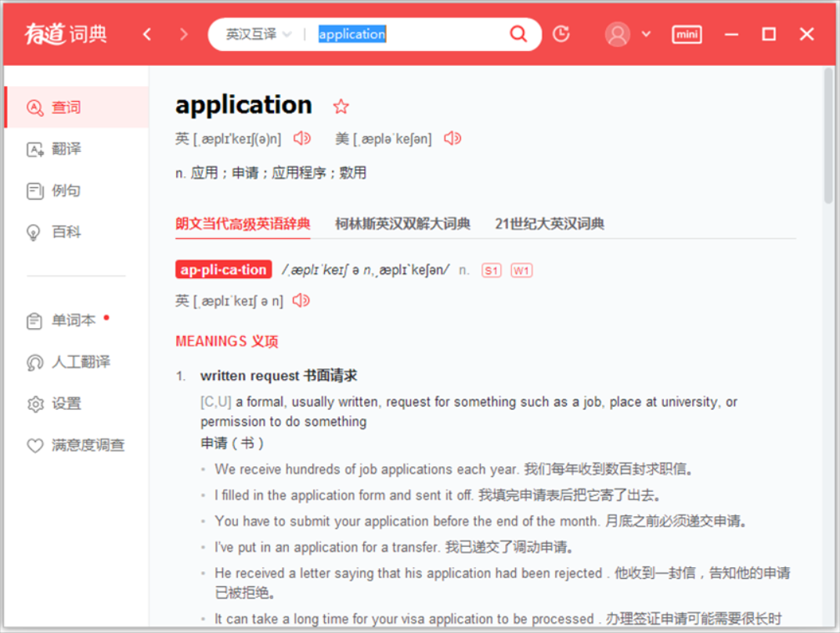Switch to mini mode

point(687,34)
